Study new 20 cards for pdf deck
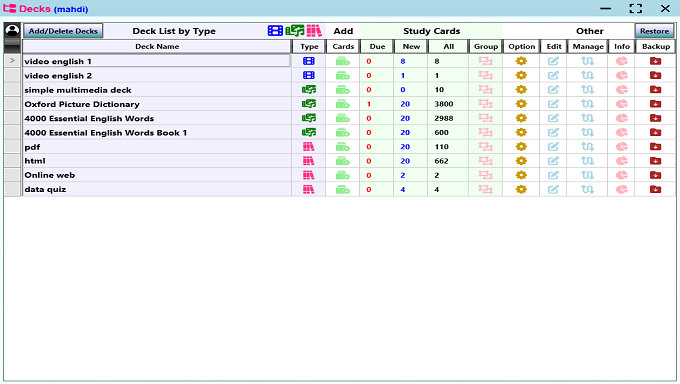The width and height of the screenshot is (680, 384). point(405,147)
